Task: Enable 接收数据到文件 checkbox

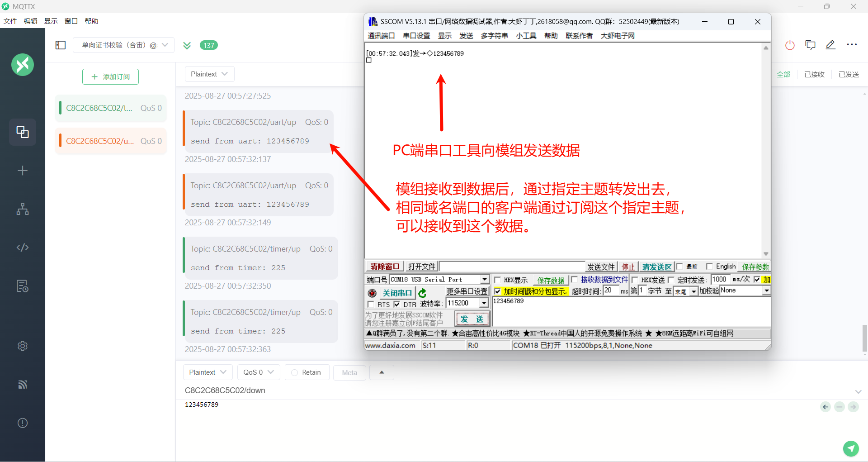Action: pyautogui.click(x=574, y=280)
